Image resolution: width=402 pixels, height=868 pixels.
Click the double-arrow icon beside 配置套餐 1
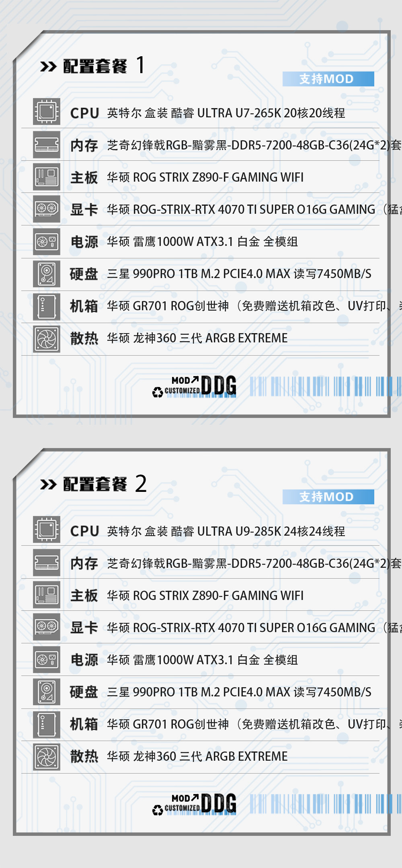(49, 66)
